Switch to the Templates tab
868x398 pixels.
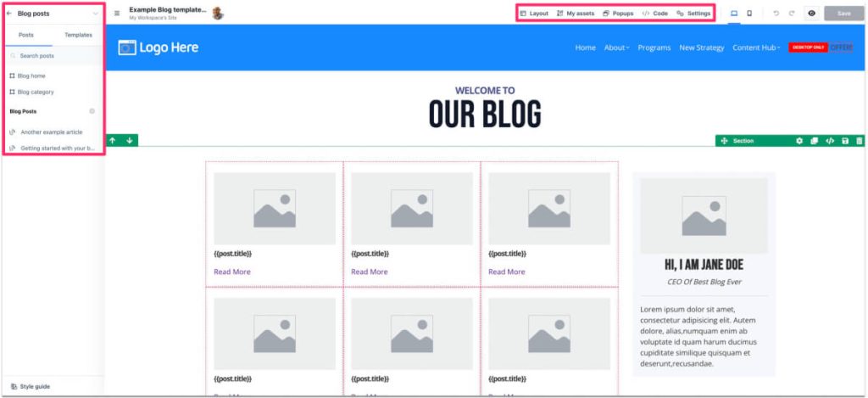tap(78, 35)
